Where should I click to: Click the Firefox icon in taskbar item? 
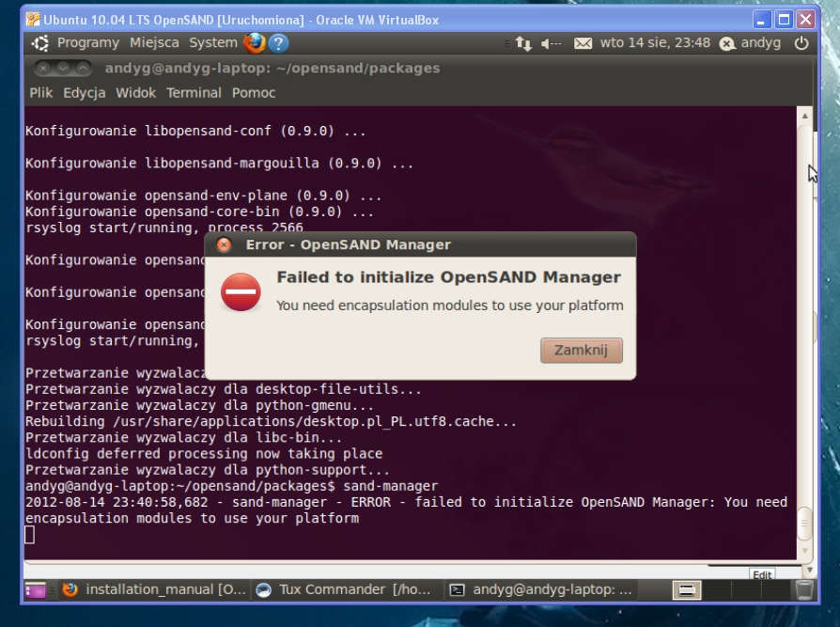pos(70,589)
